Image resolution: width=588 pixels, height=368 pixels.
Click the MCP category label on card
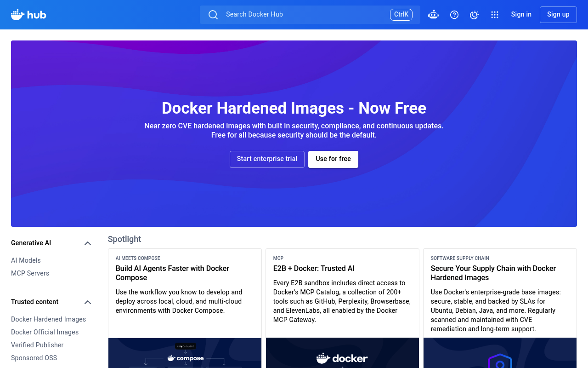[278, 259]
